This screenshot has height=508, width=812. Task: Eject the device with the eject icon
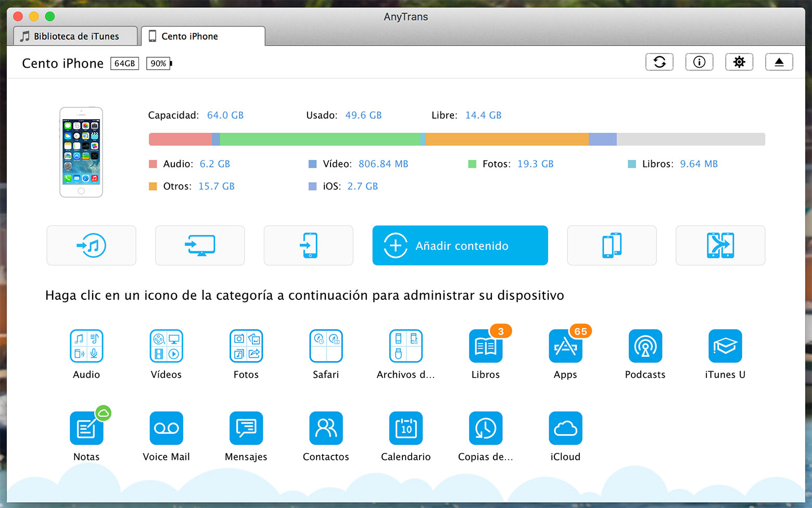(779, 62)
